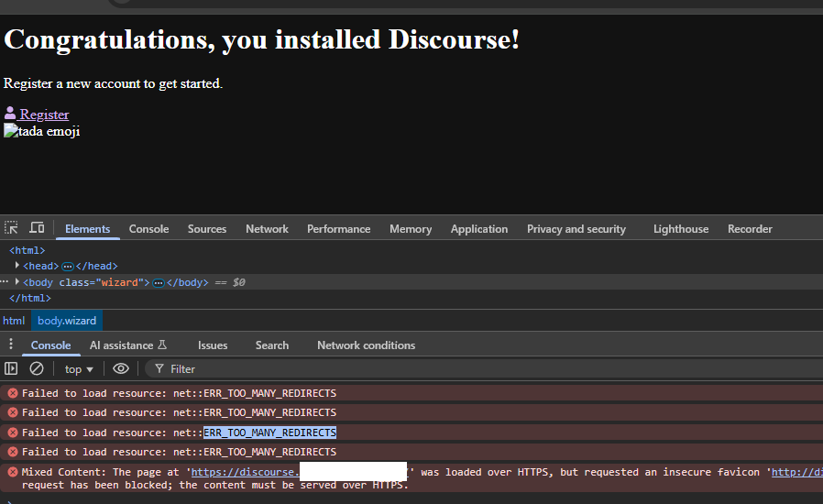Open the insecure favicon http link

tap(796, 472)
